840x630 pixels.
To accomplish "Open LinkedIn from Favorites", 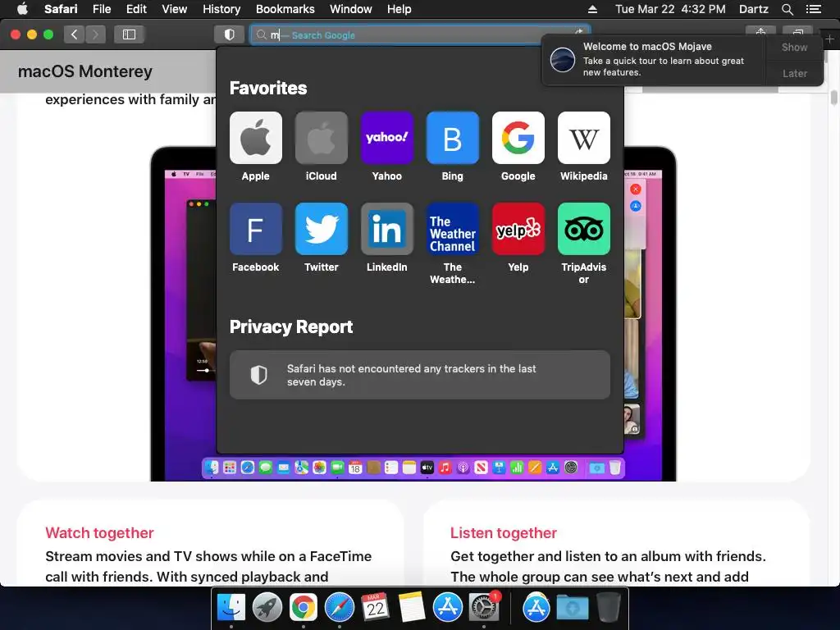I will tap(387, 229).
